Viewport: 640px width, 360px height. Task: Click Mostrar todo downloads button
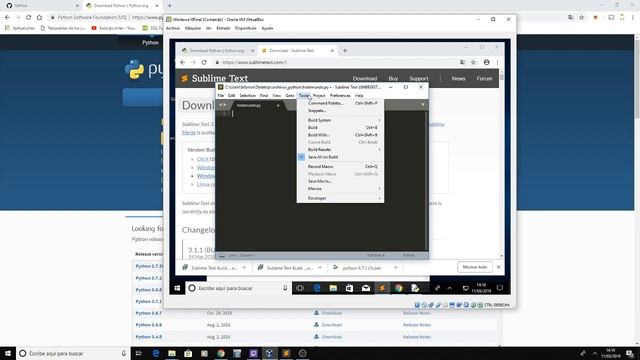click(475, 267)
